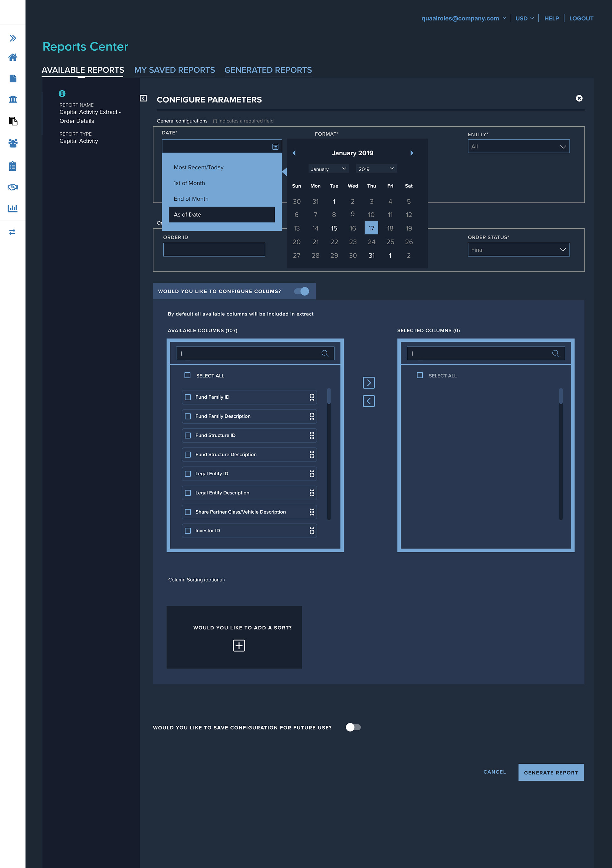Check Share Partner Class/Vehicle Description checkbox
Viewport: 612px width, 868px height.
pyautogui.click(x=188, y=512)
